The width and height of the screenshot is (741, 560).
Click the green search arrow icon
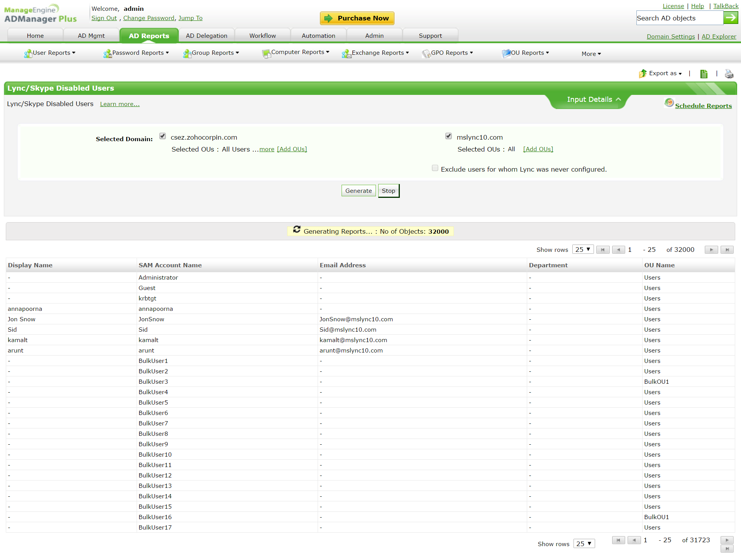730,18
